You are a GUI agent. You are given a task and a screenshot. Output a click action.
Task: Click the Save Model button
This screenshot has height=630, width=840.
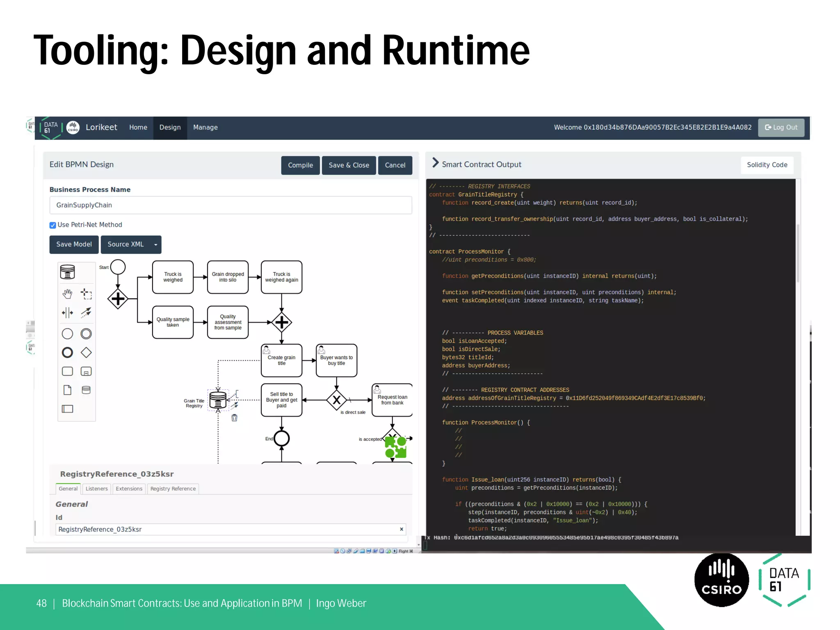click(x=74, y=245)
